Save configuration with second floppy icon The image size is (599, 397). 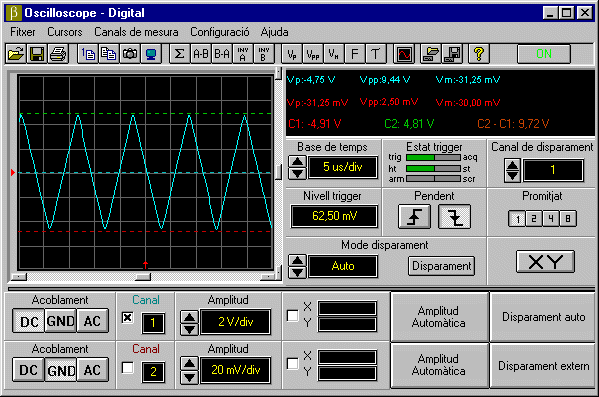pyautogui.click(x=452, y=54)
